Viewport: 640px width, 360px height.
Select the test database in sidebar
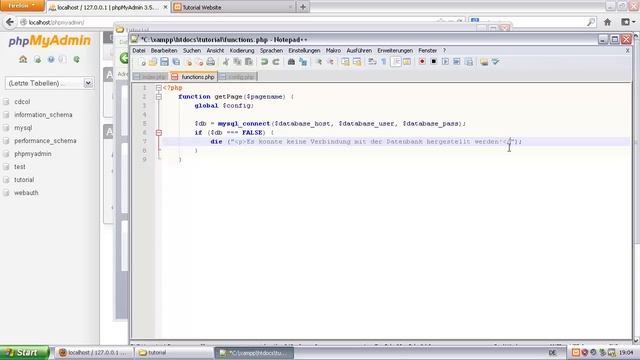20,167
